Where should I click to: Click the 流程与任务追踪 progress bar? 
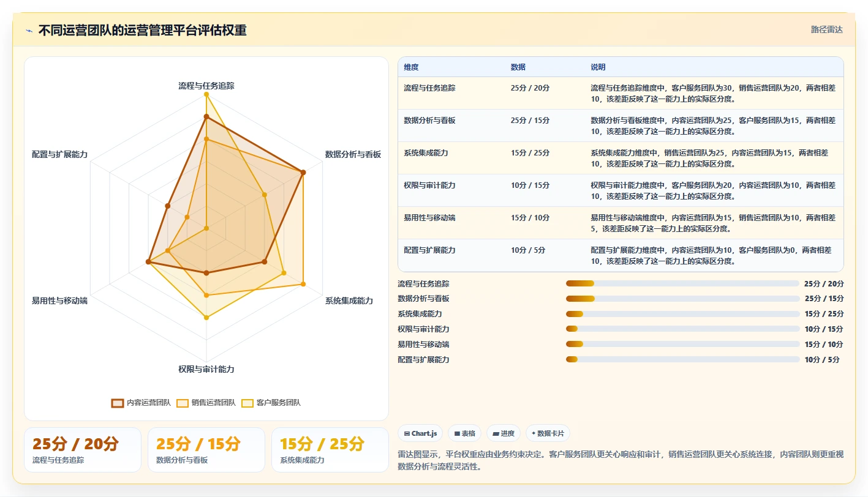pos(683,283)
